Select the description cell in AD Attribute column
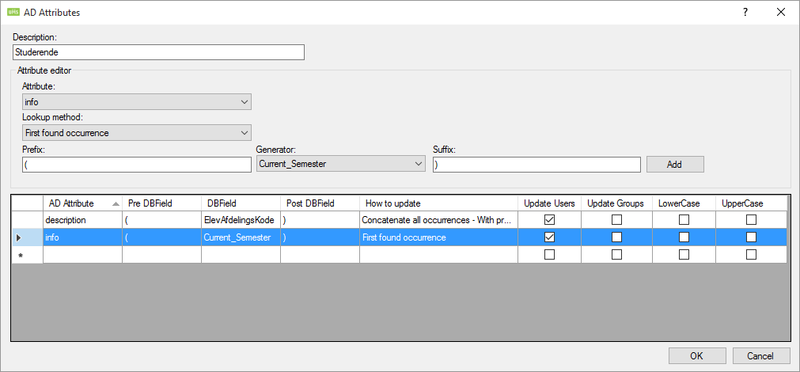Screen dimensions: 800x372 [x=83, y=220]
